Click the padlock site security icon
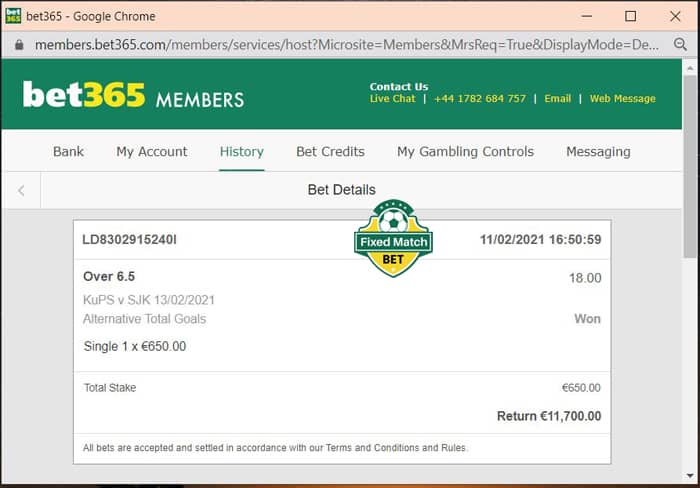The height and width of the screenshot is (488, 700). click(x=19, y=45)
